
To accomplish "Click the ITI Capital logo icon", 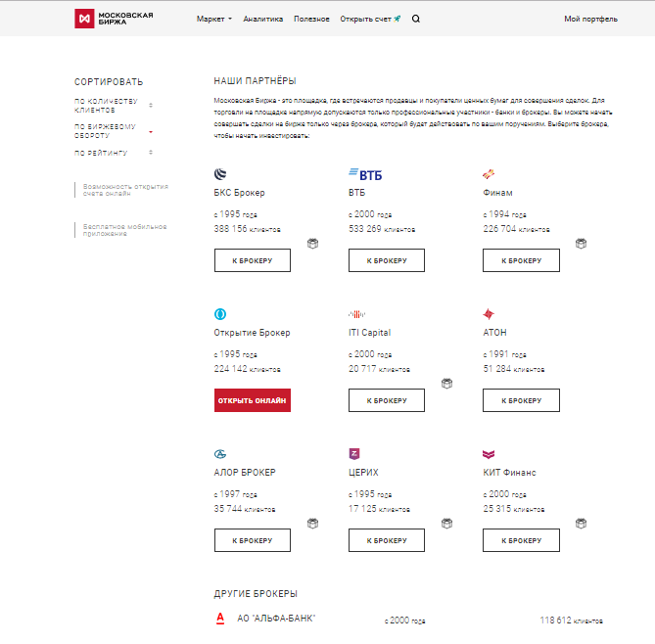I will point(357,314).
